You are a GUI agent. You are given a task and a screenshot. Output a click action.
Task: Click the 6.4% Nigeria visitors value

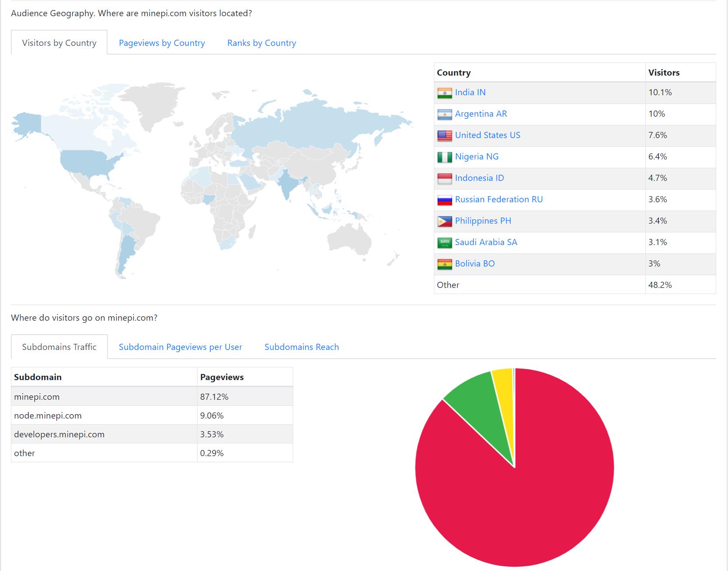pos(658,156)
